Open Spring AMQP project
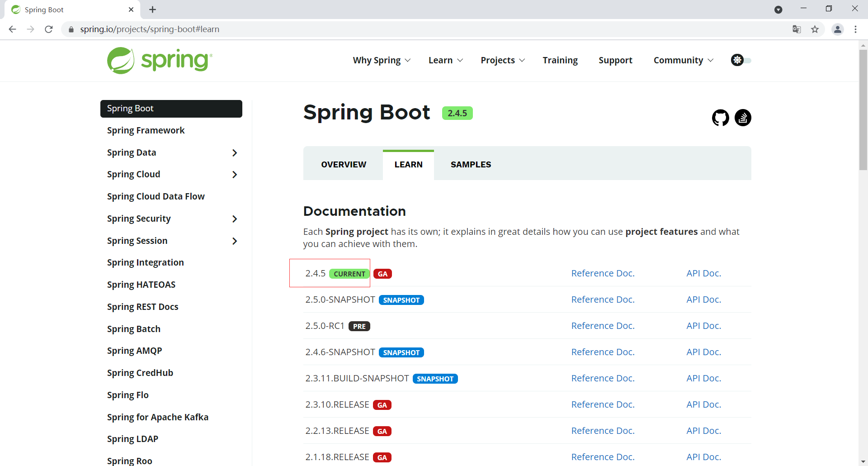This screenshot has height=466, width=868. click(134, 351)
